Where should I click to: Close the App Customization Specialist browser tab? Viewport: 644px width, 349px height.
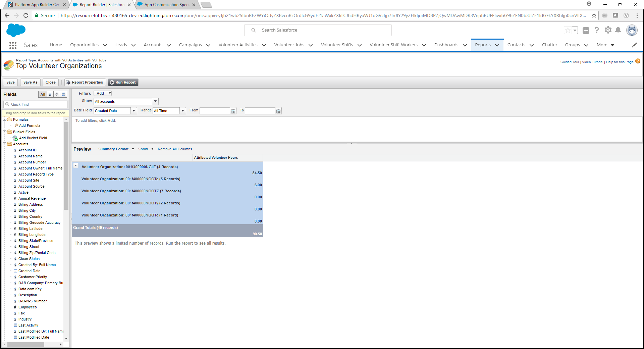pos(194,5)
